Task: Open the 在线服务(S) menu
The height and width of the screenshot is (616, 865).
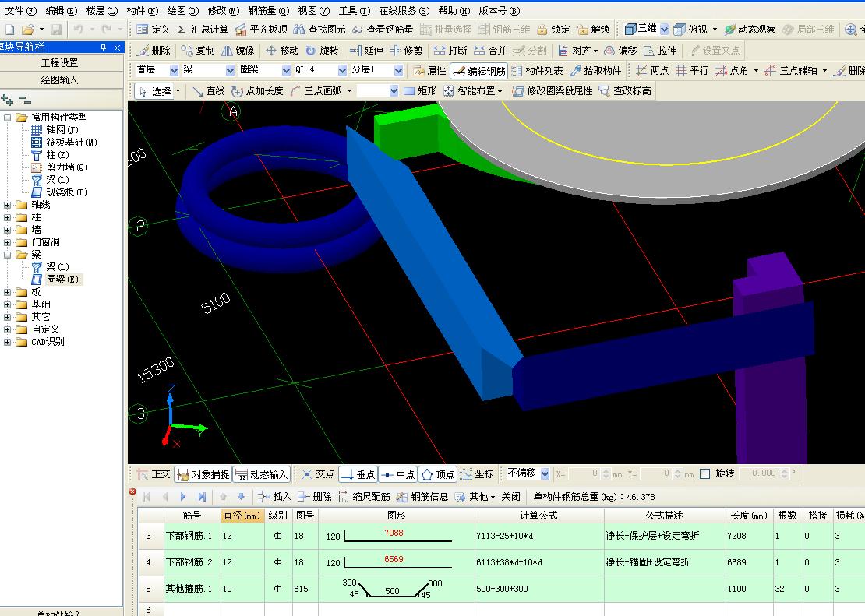Action: tap(404, 10)
